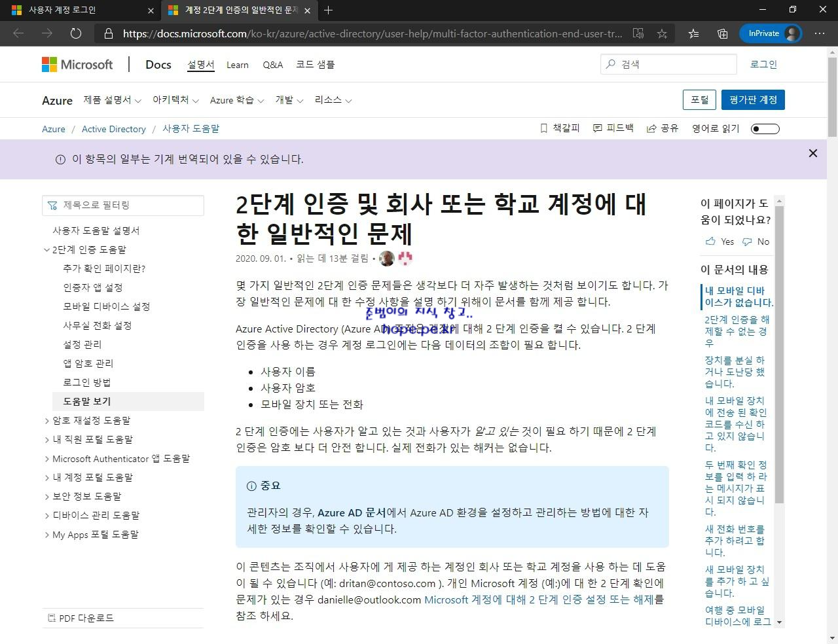
Task: Click the 포털 button
Action: pos(699,99)
